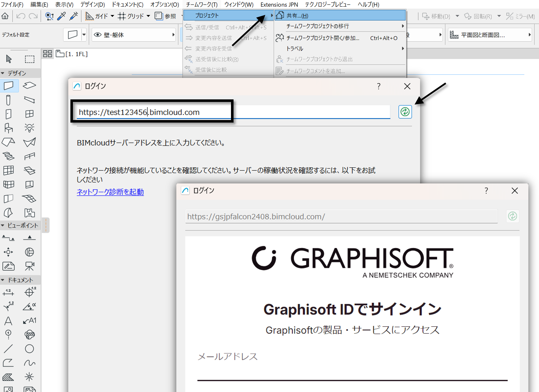
Task: Expand the トラベル submenu
Action: pos(340,49)
